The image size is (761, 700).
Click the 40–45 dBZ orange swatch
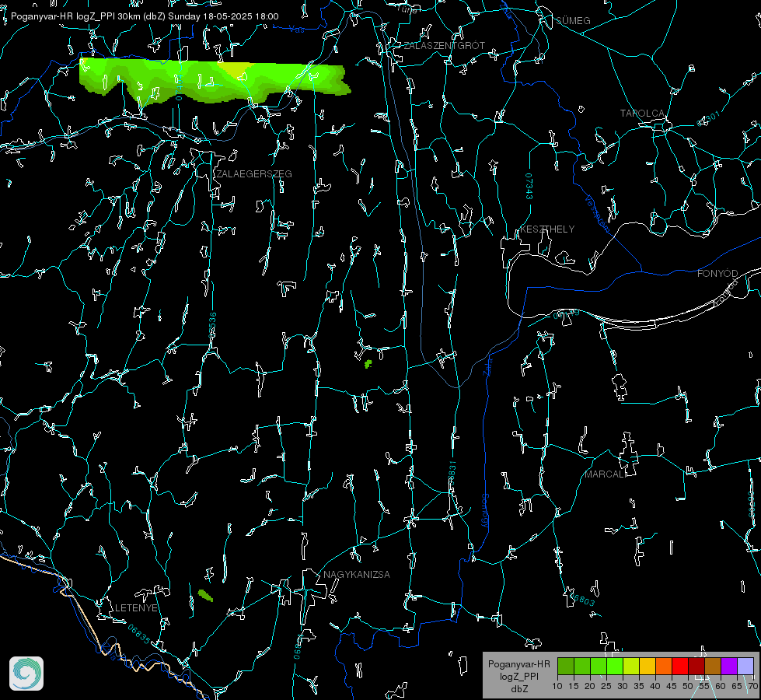(664, 666)
